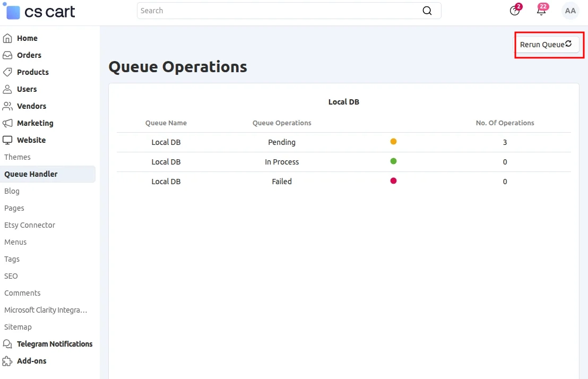
Task: Click the Vendors people icon
Action: [7, 106]
